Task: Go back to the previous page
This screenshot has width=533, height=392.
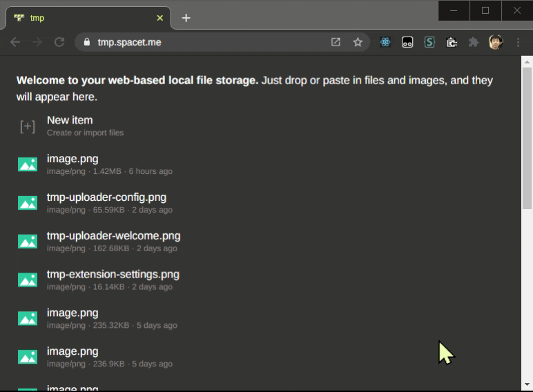Action: click(x=15, y=42)
